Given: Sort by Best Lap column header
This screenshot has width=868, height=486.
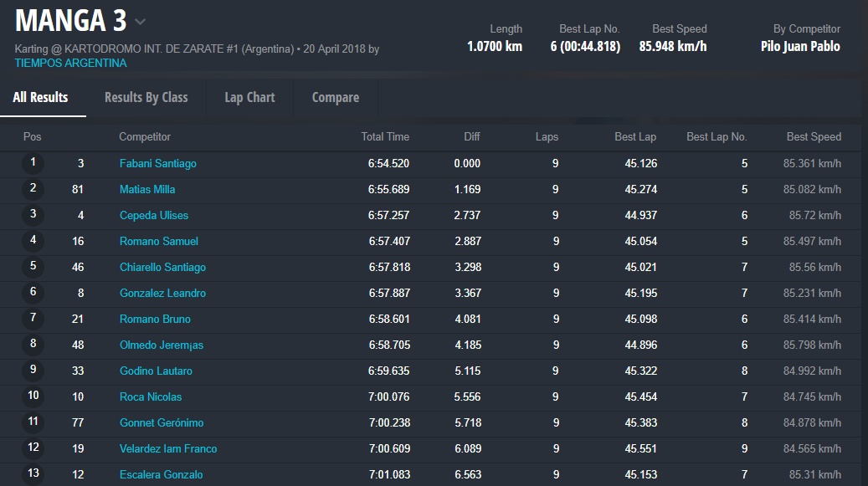Looking at the screenshot, I should coord(634,137).
